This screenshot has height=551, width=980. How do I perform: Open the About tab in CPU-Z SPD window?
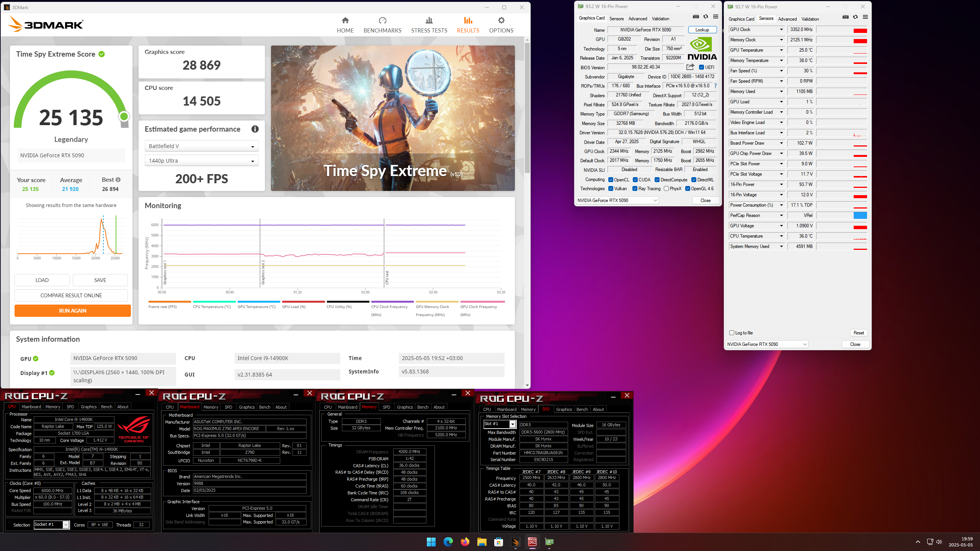point(598,409)
